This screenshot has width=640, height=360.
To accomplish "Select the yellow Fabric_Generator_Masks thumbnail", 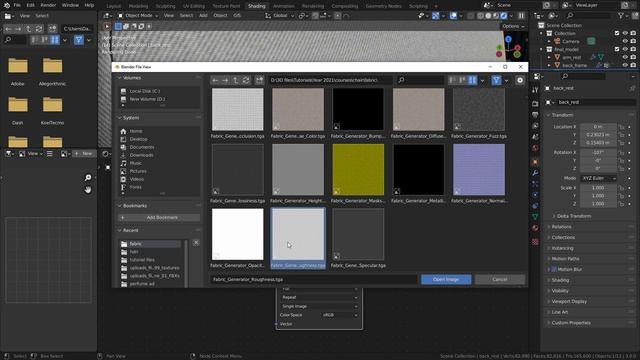I will pos(358,169).
